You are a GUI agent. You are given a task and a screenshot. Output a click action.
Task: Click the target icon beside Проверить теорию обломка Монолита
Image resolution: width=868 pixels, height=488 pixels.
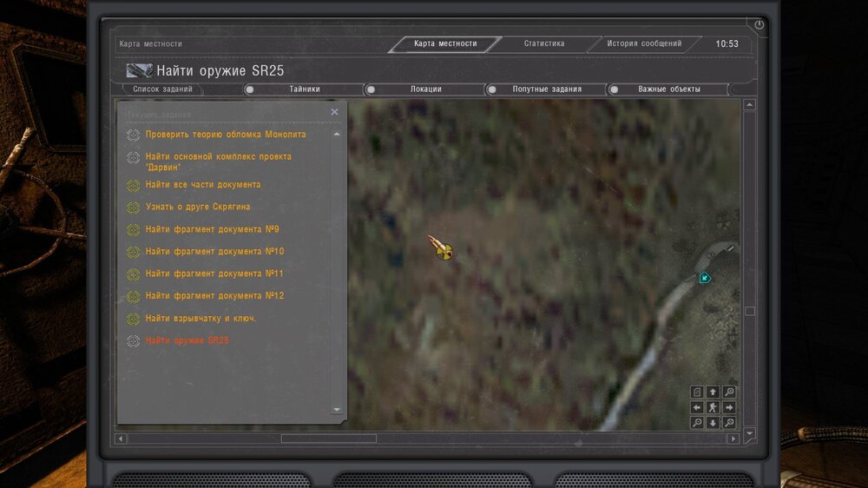point(133,135)
